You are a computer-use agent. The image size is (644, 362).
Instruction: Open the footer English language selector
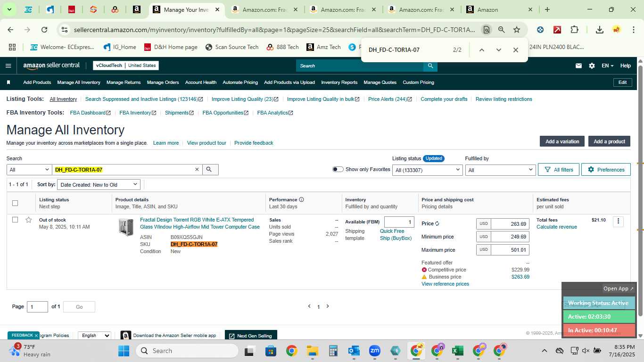[94, 336]
